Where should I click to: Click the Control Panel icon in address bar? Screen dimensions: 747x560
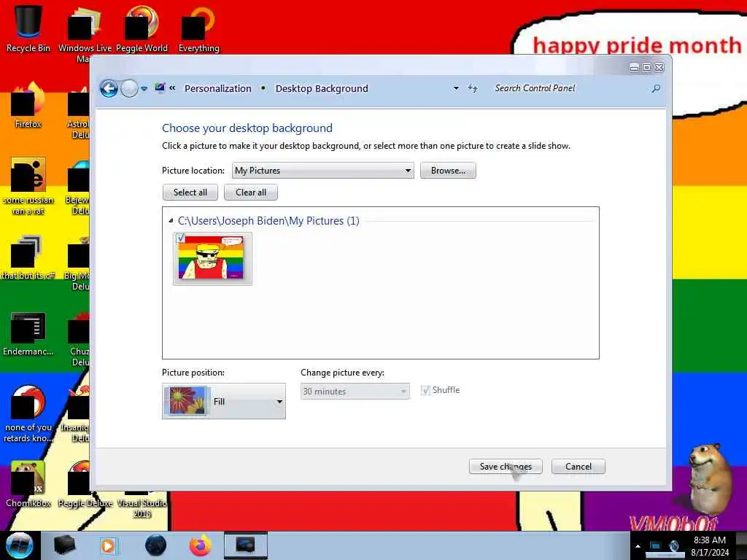tap(160, 88)
